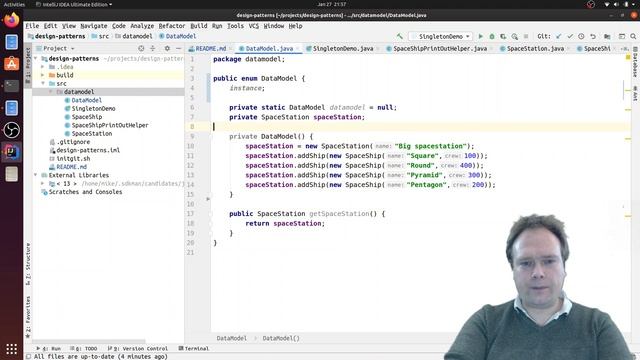Switch to the SpaceStation.java tab

click(535, 49)
